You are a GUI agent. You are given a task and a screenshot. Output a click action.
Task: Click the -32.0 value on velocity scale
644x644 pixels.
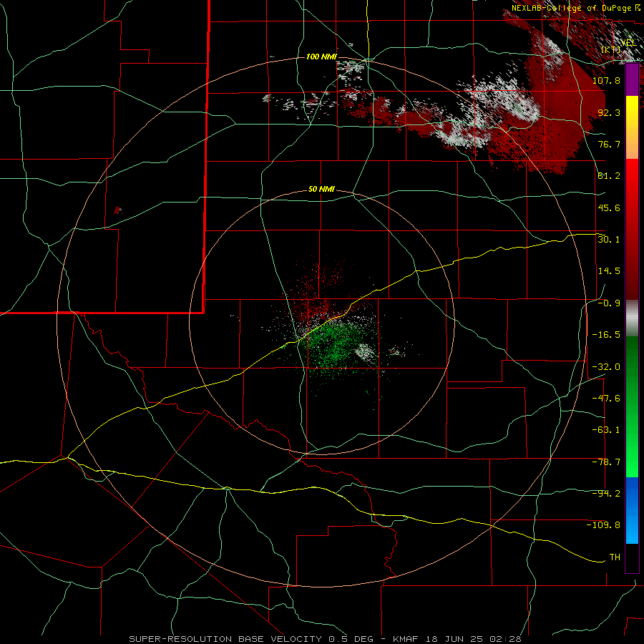click(x=606, y=367)
